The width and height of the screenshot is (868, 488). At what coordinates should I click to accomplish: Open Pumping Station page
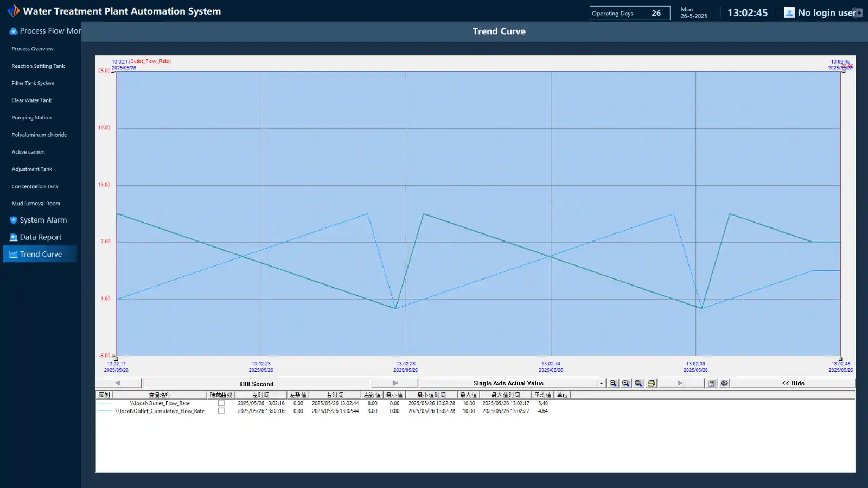point(31,118)
